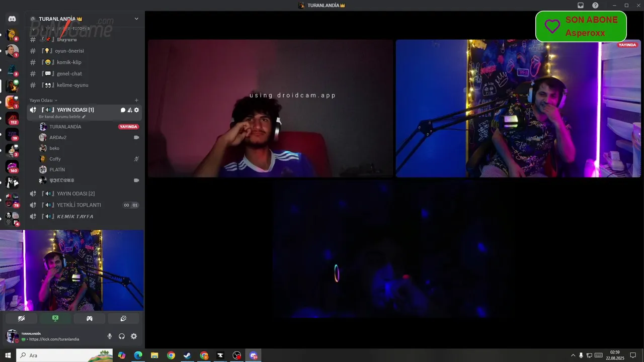Open File Explorer from the taskbar

[x=154, y=355]
